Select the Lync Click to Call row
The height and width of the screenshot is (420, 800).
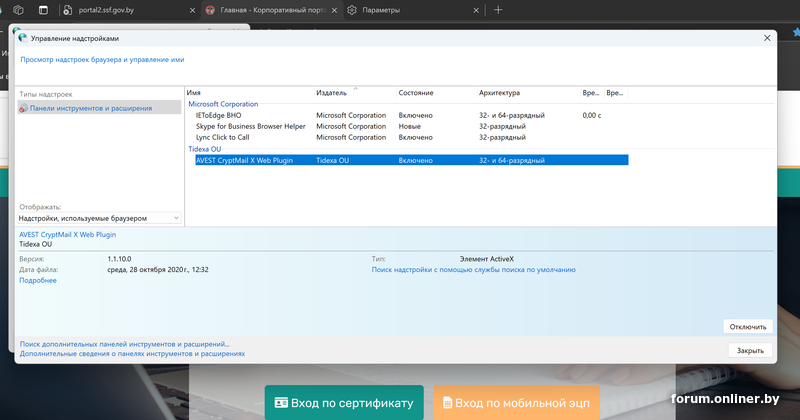click(411, 137)
